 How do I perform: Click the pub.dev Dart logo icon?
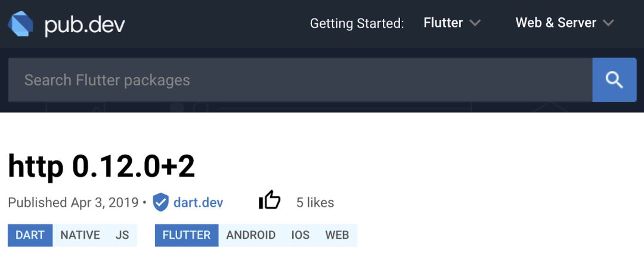(20, 24)
